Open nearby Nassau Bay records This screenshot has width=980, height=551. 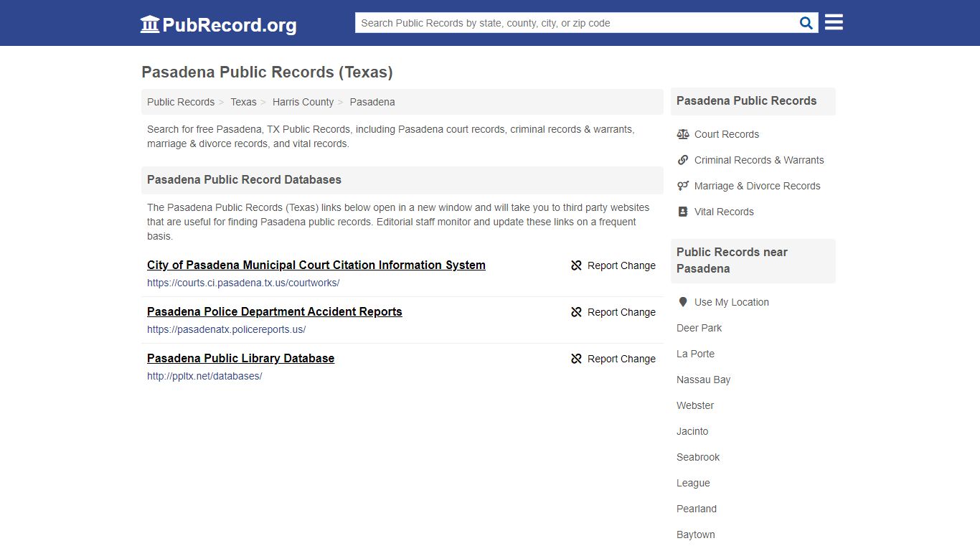pos(704,380)
